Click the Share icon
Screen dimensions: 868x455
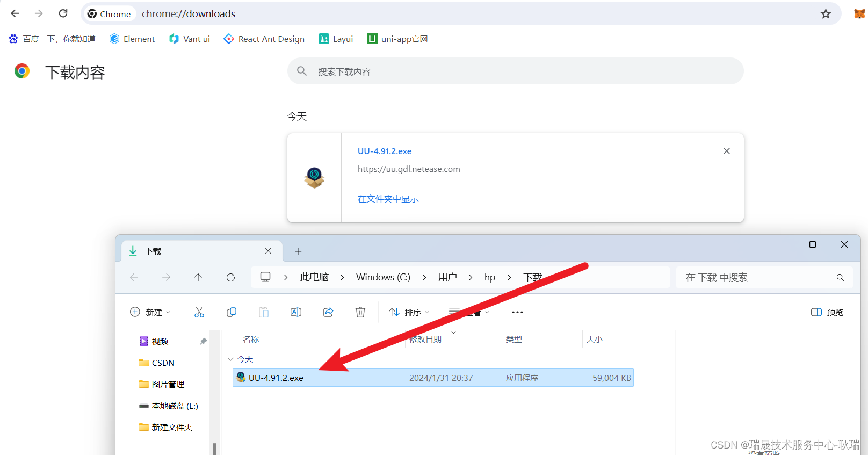pyautogui.click(x=328, y=312)
